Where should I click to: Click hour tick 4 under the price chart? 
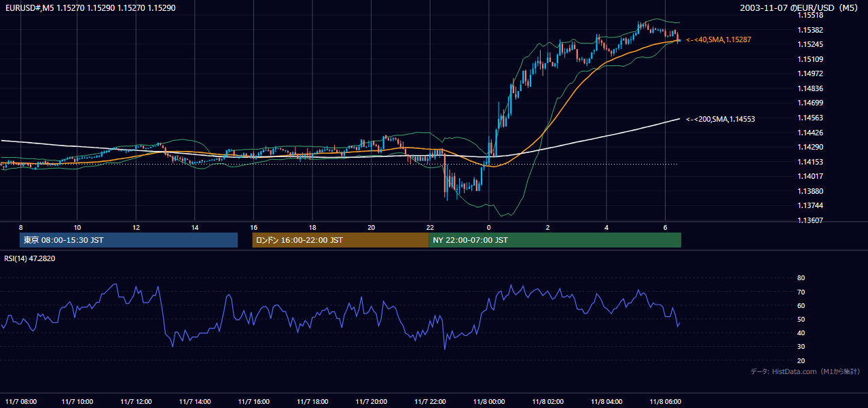pos(607,227)
